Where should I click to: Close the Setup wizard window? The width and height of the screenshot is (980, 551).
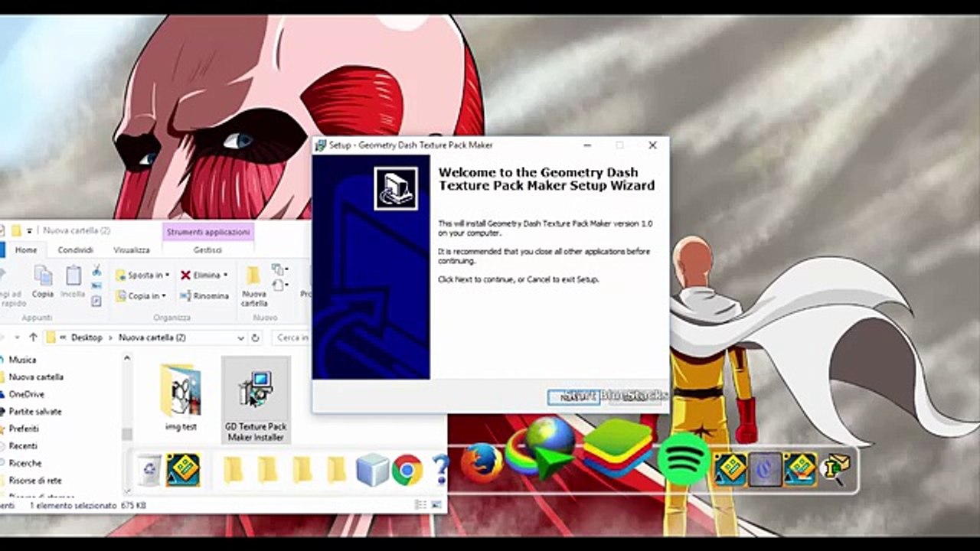[x=652, y=145]
